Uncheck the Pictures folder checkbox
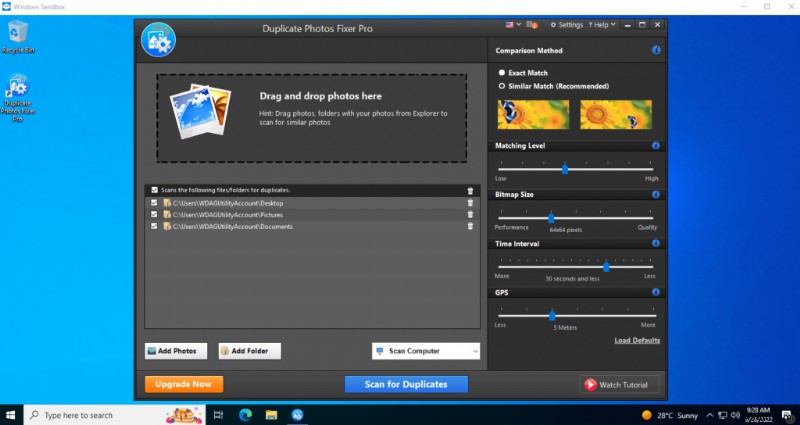This screenshot has width=800, height=425. click(x=154, y=214)
